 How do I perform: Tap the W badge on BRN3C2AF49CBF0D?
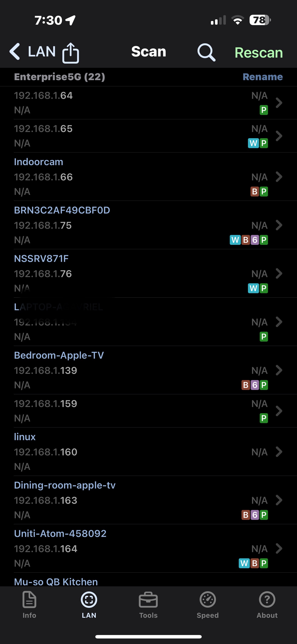[235, 240]
